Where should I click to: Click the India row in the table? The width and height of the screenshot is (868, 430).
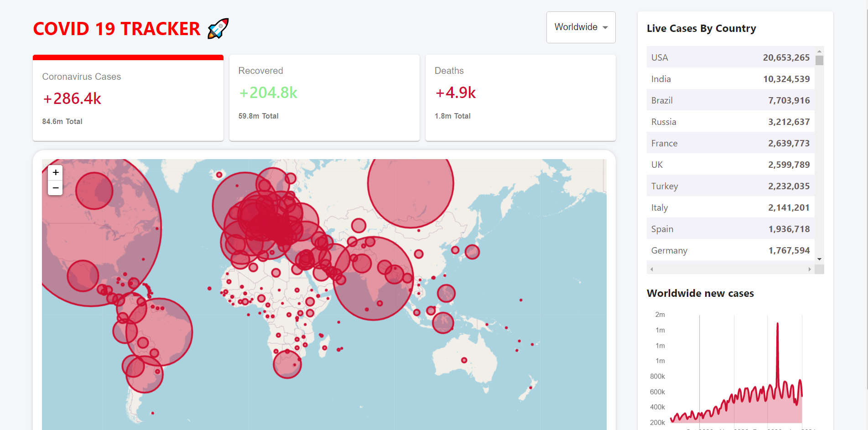730,79
